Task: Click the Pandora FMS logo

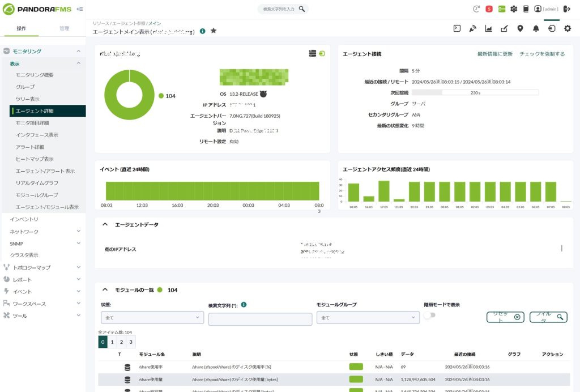Action: pyautogui.click(x=37, y=9)
